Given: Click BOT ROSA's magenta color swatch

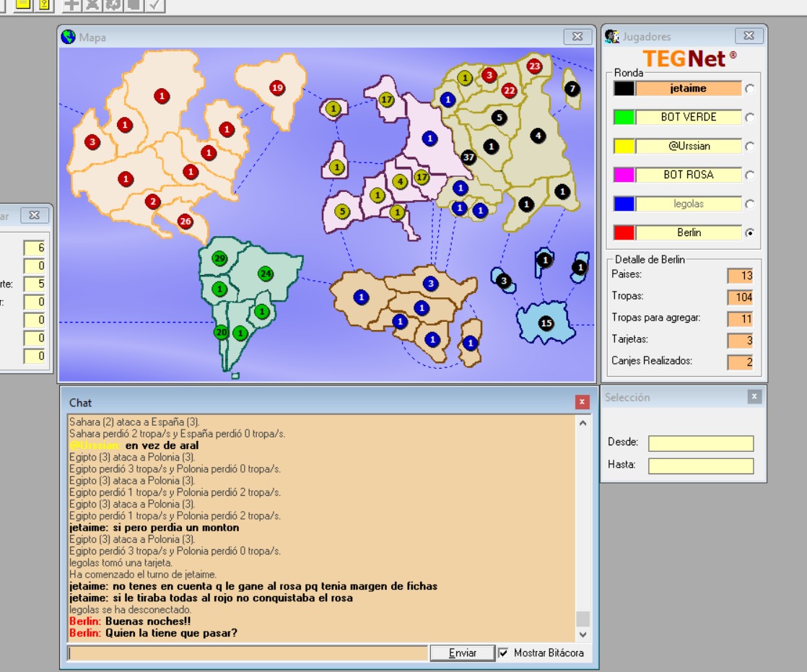Looking at the screenshot, I should point(624,175).
